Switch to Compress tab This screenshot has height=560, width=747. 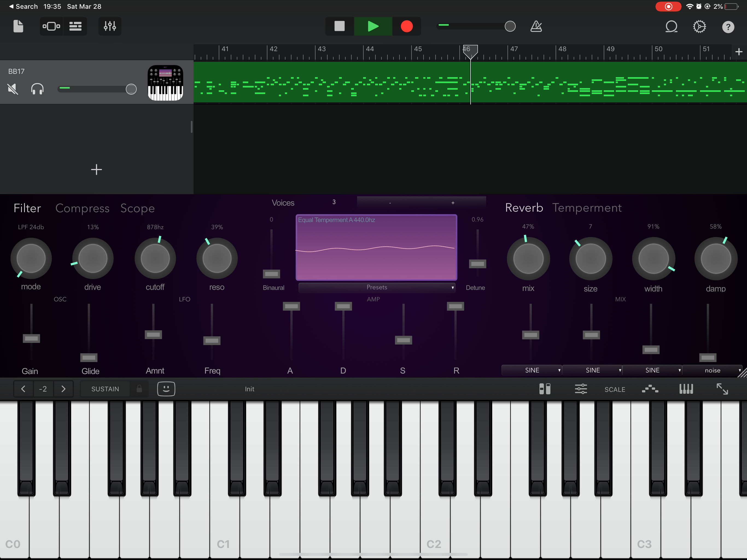pyautogui.click(x=82, y=208)
